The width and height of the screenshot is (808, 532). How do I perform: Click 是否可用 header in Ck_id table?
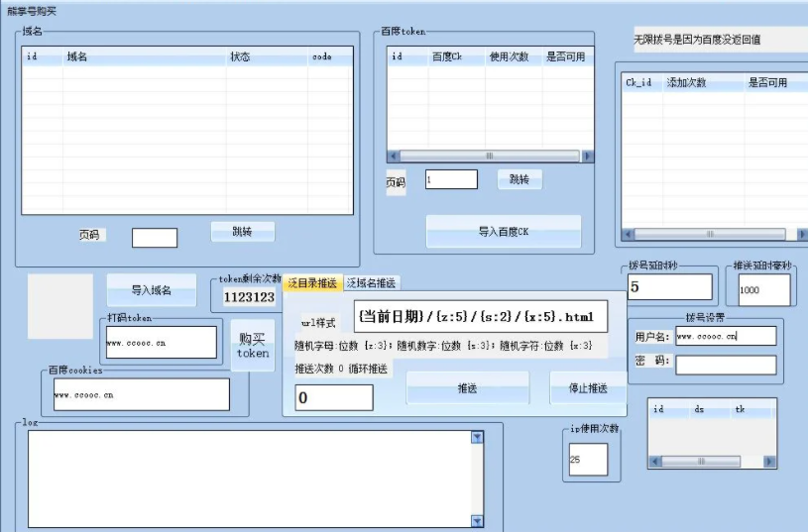[776, 82]
